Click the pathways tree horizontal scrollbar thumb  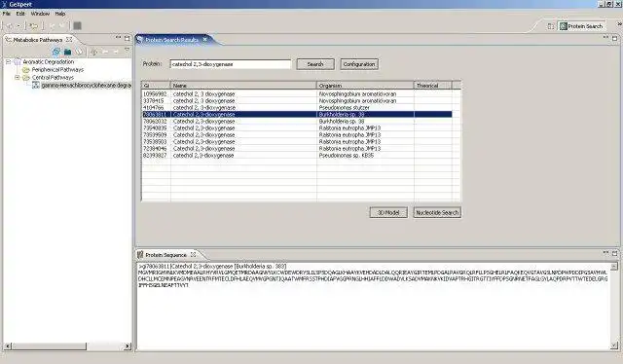click(49, 346)
